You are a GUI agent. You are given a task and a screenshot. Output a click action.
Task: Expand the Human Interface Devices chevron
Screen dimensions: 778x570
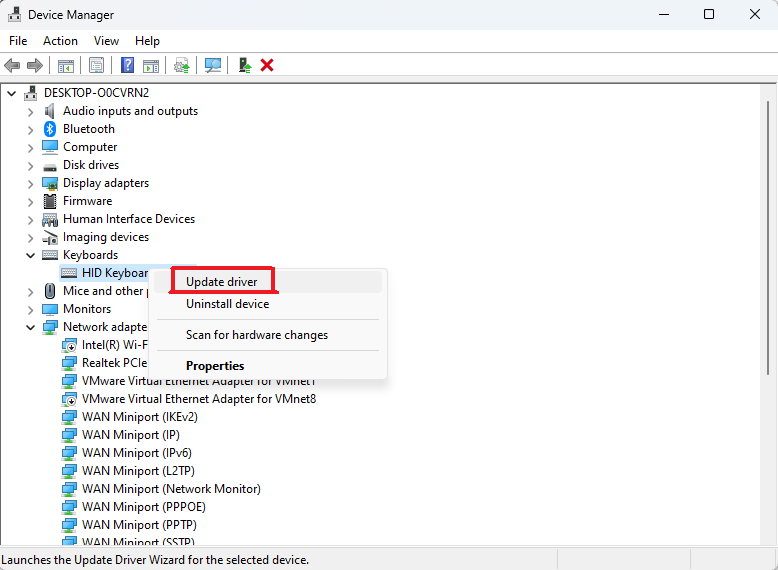pos(31,220)
